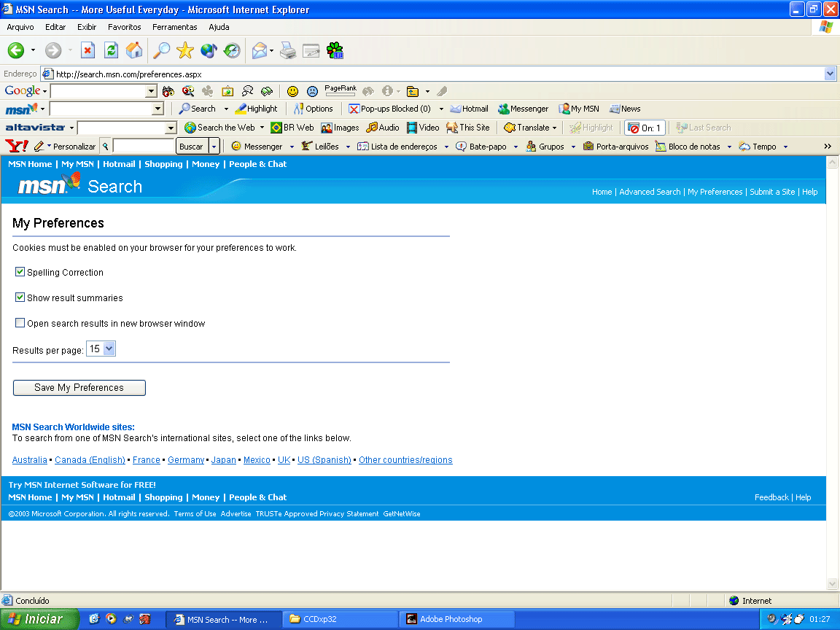Screen dimensions: 840x630
Task: Click system tray clock 01:27
Action: click(819, 619)
